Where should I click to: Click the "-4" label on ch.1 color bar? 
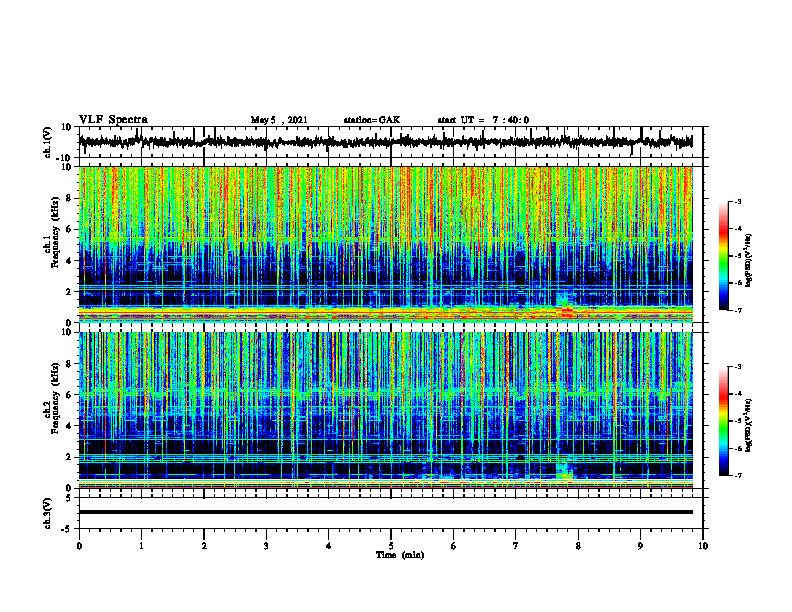[x=737, y=229]
